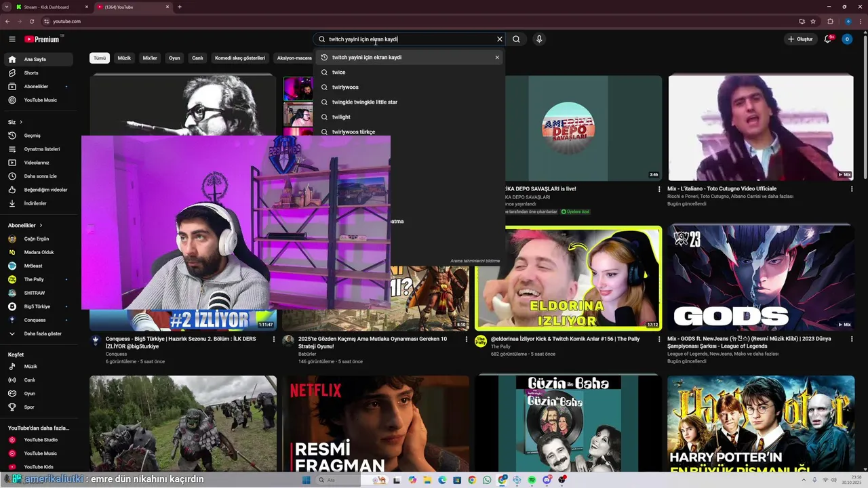The image size is (868, 488).
Task: Pick the 'twice' search suggestion
Action: click(410, 73)
